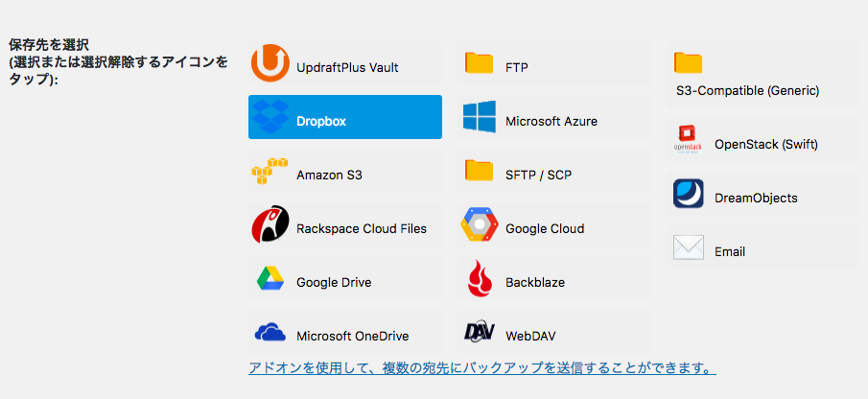This screenshot has width=868, height=399.
Task: Pick the Google Drive triangle icon
Action: (x=270, y=278)
